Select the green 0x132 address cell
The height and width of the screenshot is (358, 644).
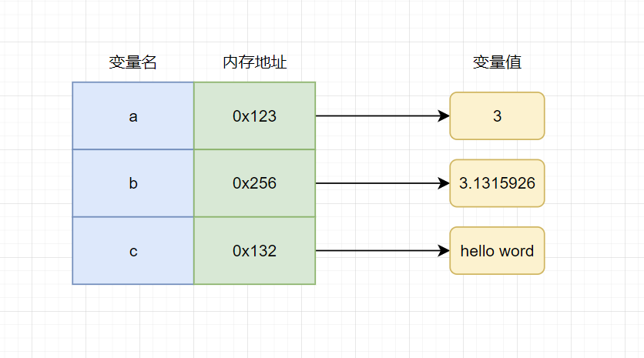(254, 251)
